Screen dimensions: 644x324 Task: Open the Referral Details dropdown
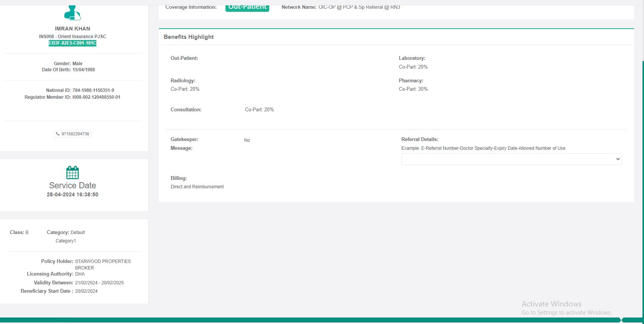(511, 159)
